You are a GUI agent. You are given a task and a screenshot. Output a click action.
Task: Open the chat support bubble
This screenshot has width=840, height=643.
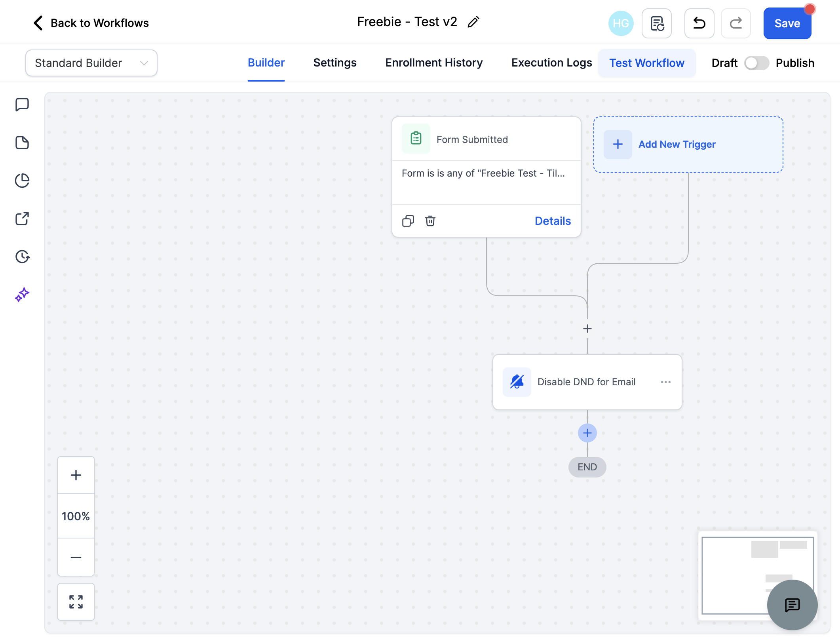point(792,605)
